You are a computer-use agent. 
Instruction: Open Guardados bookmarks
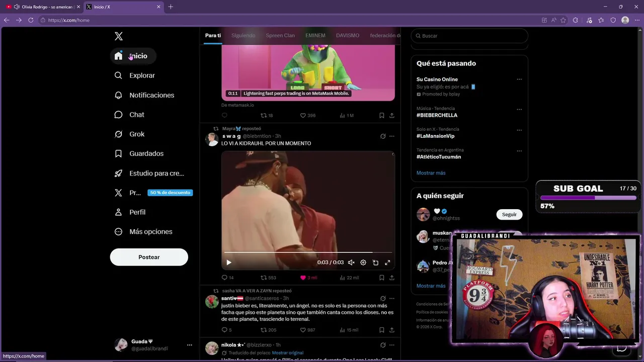click(x=139, y=153)
